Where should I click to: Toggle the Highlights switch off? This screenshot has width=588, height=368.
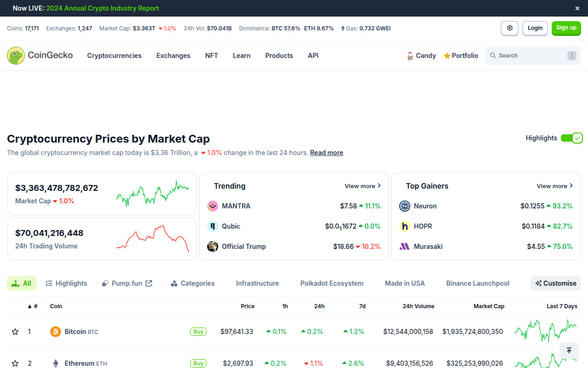coord(571,138)
